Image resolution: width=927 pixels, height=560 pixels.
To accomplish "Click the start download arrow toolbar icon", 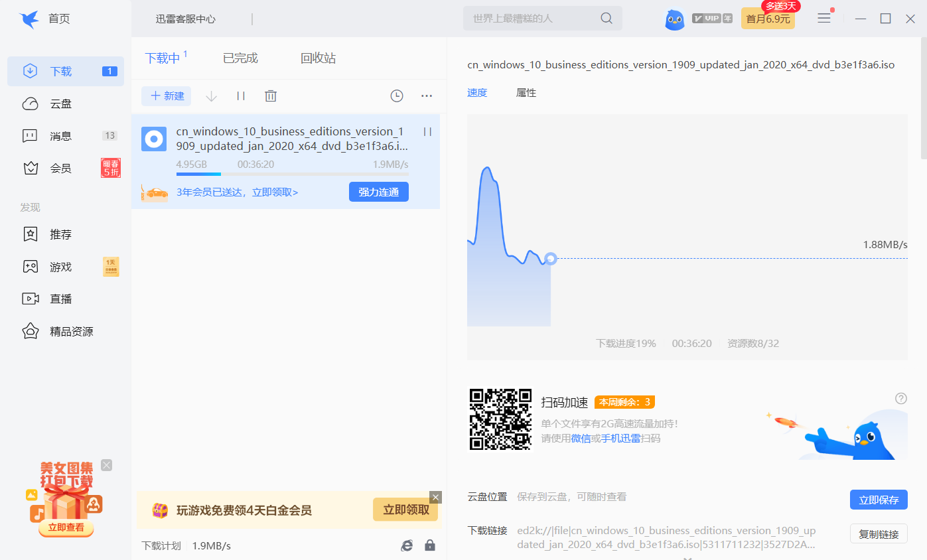I will pos(212,96).
